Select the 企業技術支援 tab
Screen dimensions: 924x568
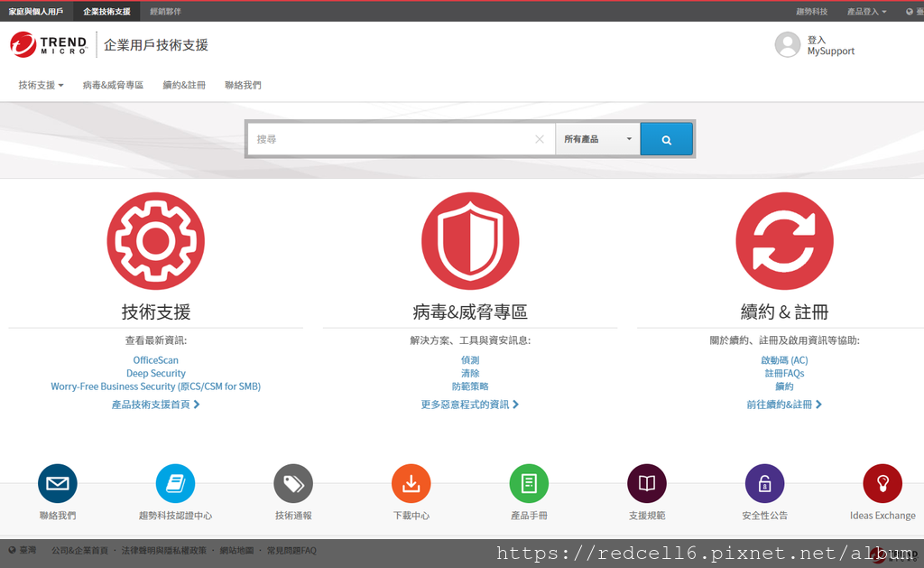tap(106, 11)
